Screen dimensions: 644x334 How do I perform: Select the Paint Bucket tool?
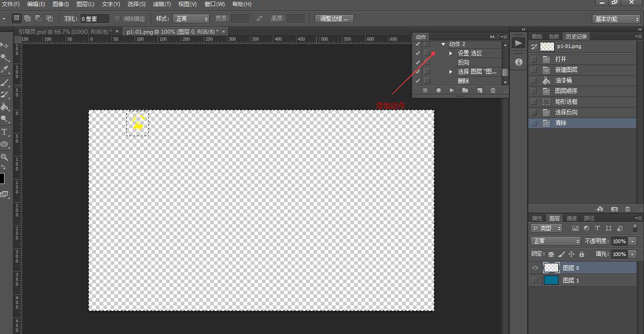(4, 107)
